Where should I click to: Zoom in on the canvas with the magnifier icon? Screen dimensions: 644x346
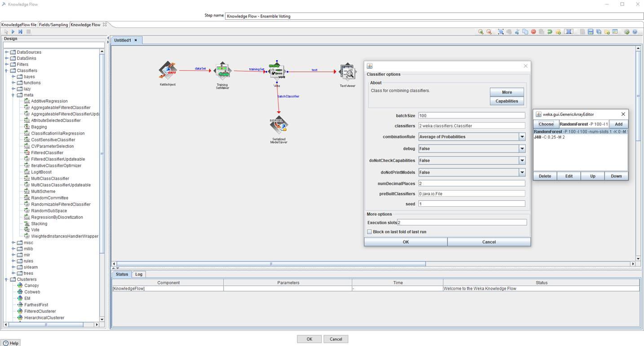[x=480, y=31]
